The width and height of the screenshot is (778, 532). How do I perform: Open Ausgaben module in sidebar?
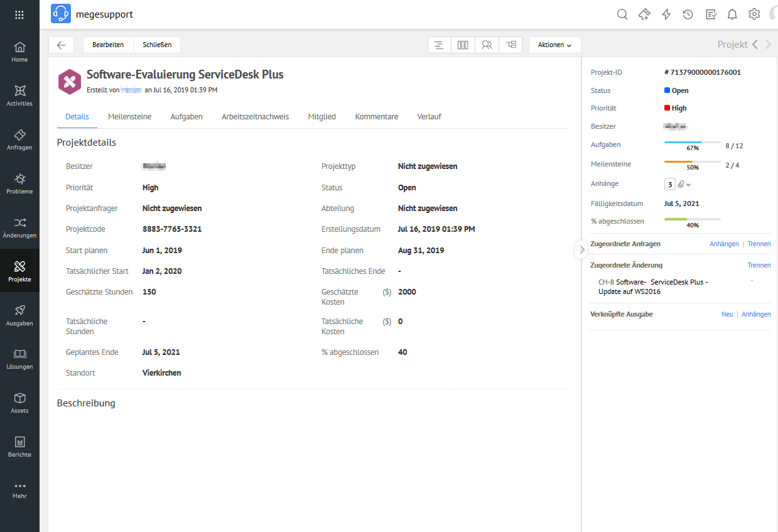tap(19, 315)
